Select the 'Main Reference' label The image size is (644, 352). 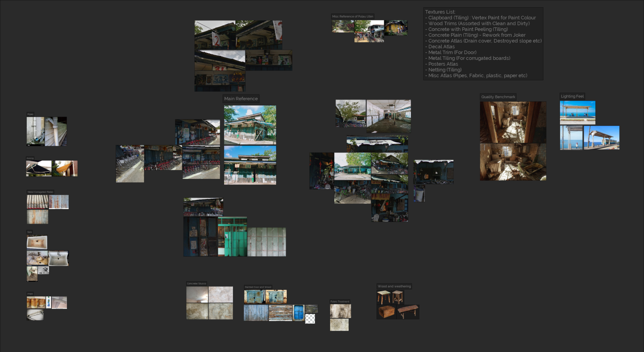(241, 99)
